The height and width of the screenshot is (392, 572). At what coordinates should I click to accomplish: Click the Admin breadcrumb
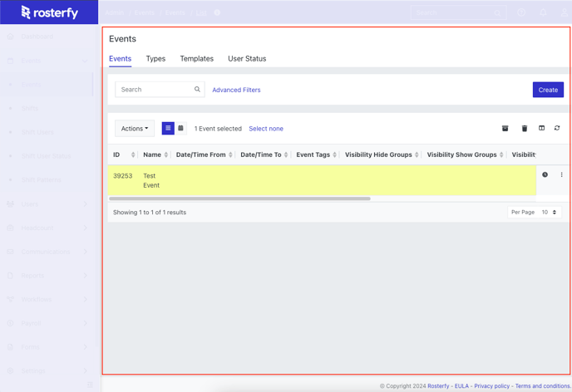[115, 12]
